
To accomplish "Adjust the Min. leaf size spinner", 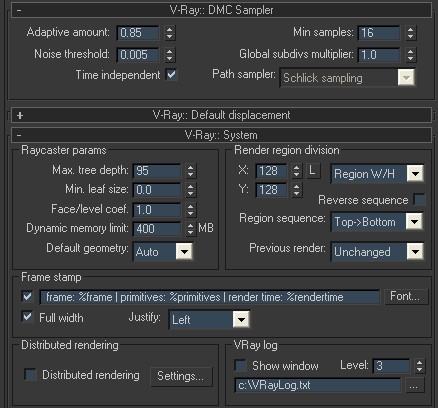I will (190, 190).
